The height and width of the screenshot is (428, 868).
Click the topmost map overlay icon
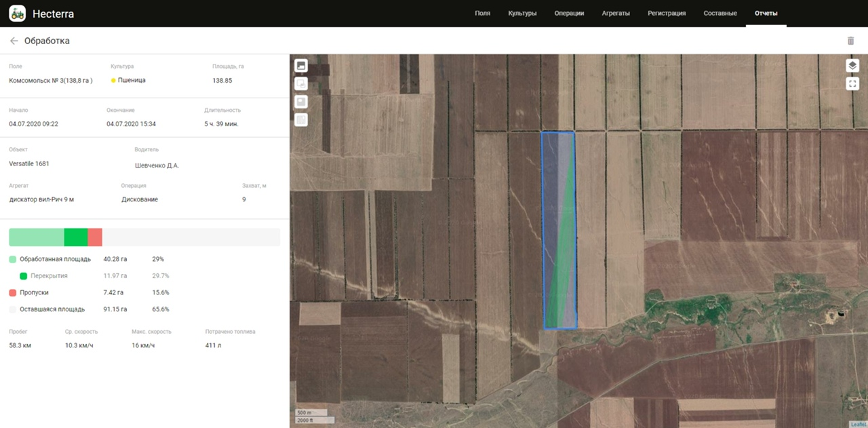click(300, 65)
